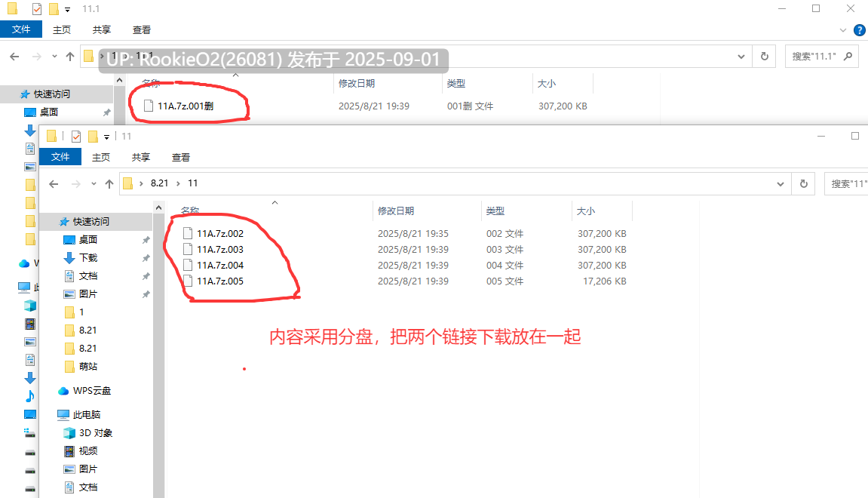Open the 文件 tab in the 11.1 window
The width and height of the screenshot is (868, 498).
click(21, 29)
